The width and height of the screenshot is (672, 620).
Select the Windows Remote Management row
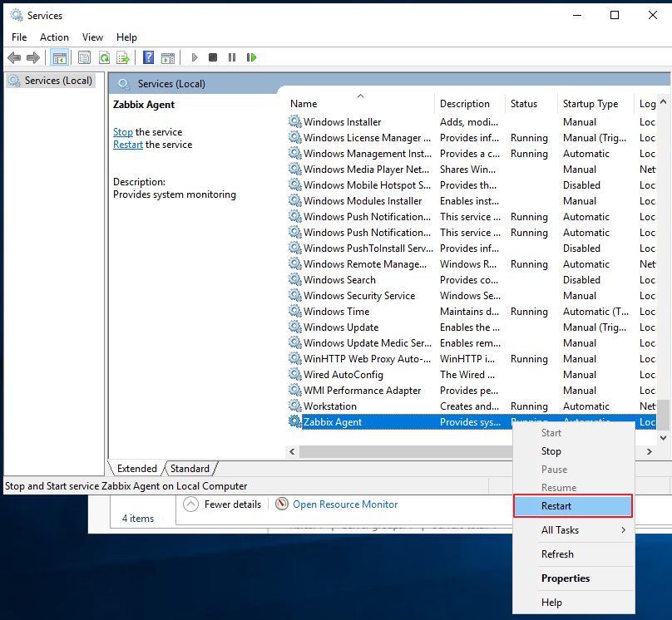coord(472,263)
